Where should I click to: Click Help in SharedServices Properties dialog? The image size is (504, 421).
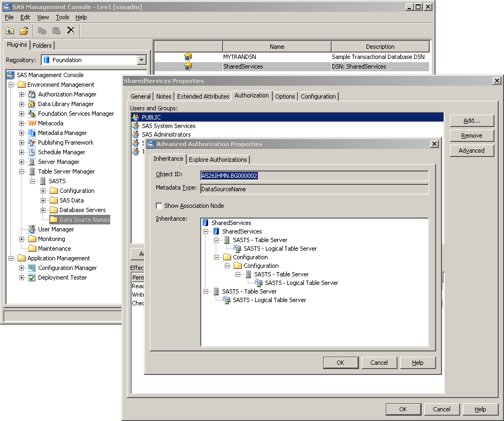click(480, 409)
